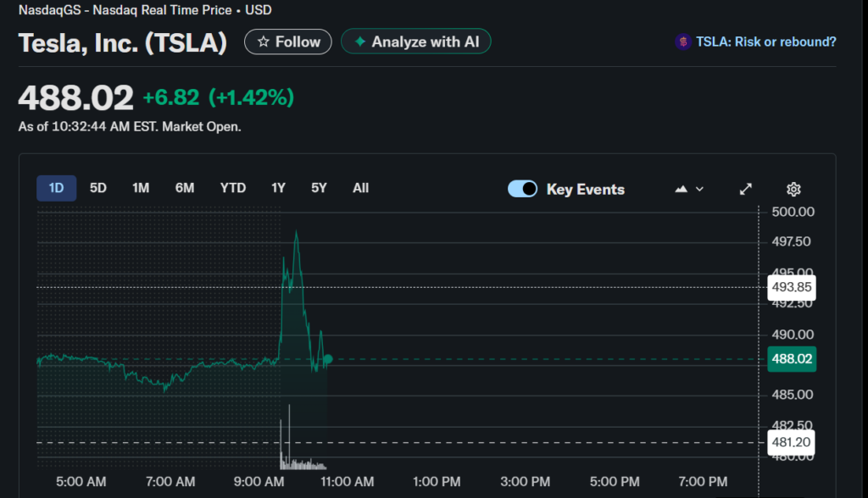Viewport: 868px width, 498px height.
Task: Click the purple TSLA insight icon
Action: 682,41
